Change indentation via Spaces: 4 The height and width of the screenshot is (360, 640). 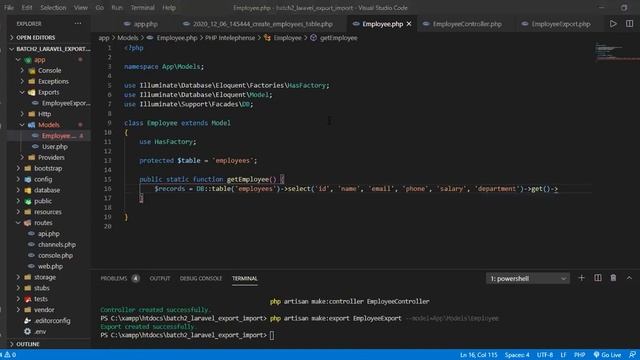click(x=517, y=355)
